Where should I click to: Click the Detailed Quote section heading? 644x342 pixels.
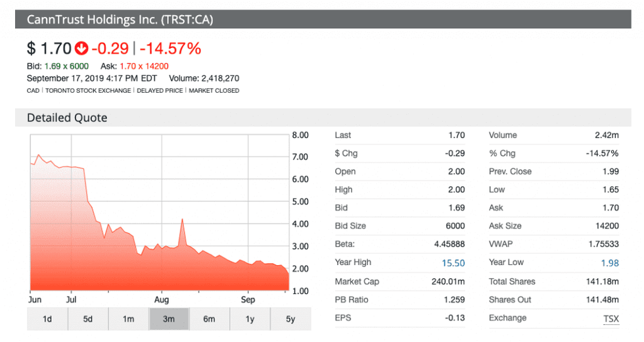pyautogui.click(x=67, y=118)
